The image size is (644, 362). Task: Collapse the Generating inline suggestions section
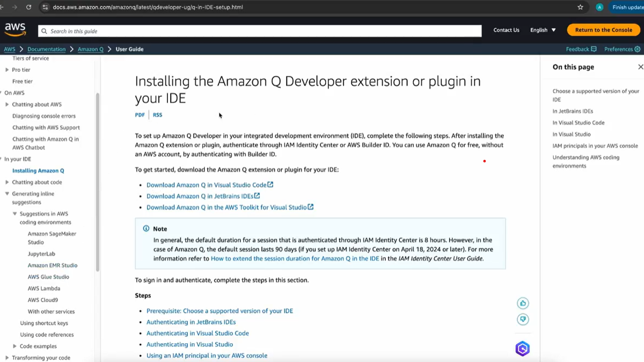(7, 194)
